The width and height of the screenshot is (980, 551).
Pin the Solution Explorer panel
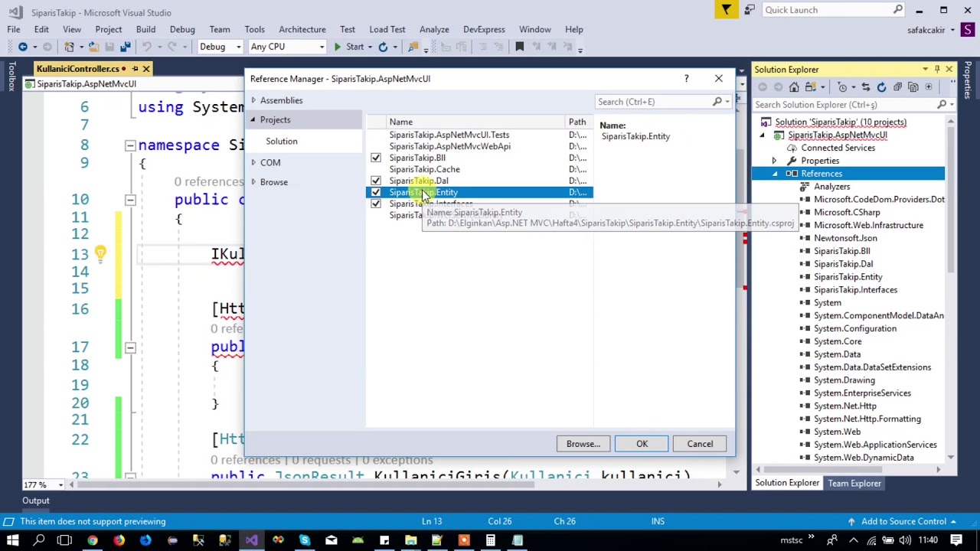click(936, 70)
